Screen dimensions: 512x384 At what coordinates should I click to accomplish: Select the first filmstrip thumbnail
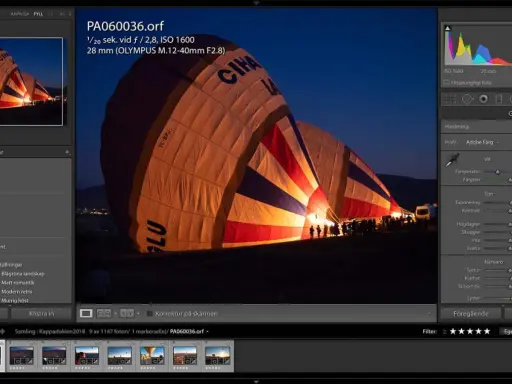(22, 356)
